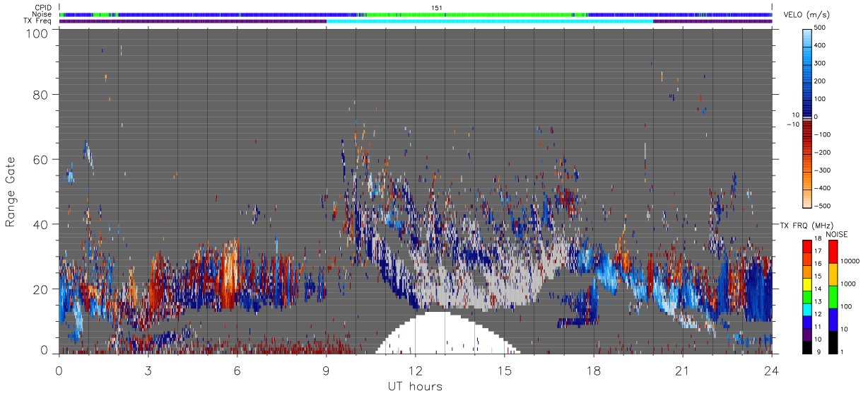Click the 12 hour tick label
Image resolution: width=868 pixels, height=401 pixels.
click(415, 371)
